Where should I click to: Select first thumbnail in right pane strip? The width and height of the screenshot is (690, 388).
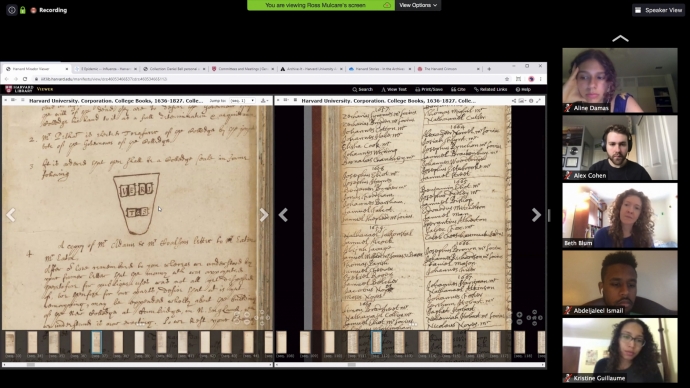282,342
